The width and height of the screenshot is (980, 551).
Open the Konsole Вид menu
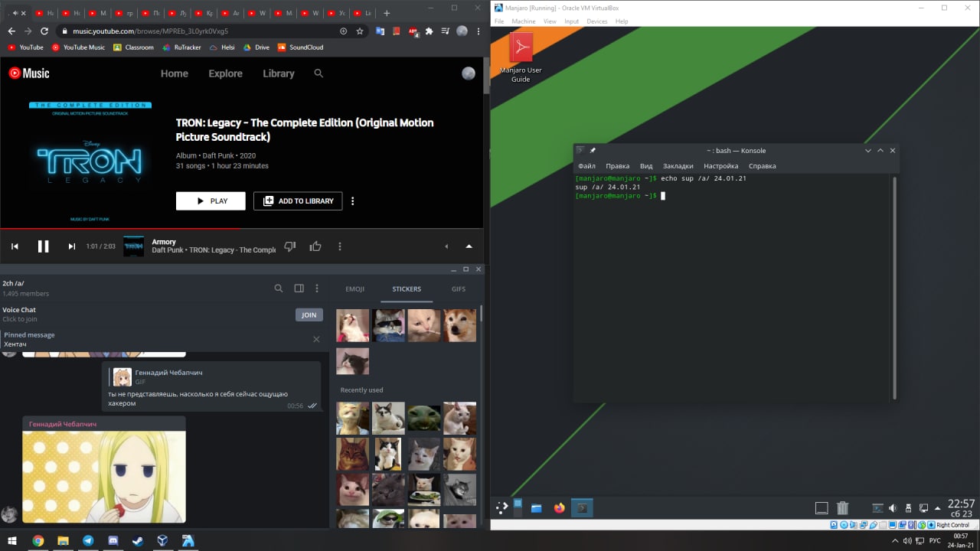pos(646,166)
